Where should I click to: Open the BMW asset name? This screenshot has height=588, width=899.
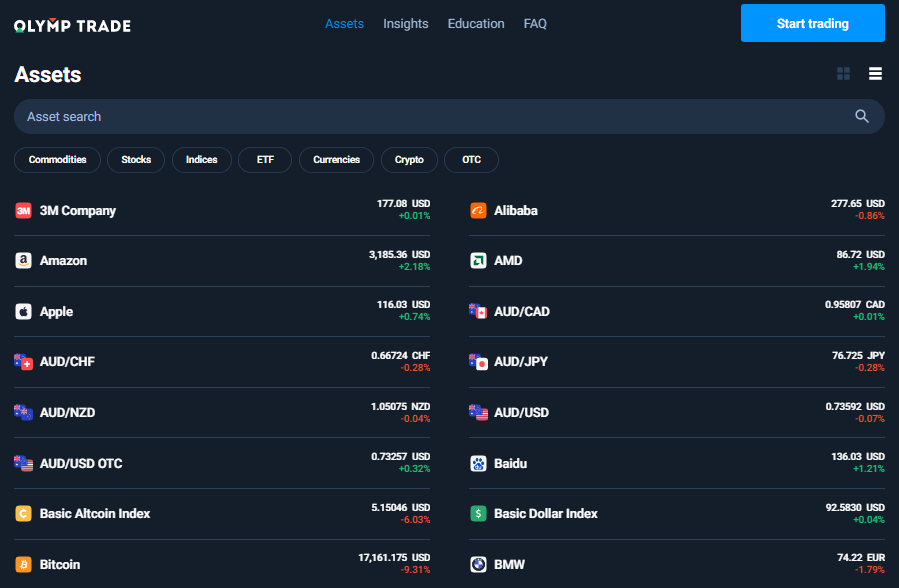509,565
